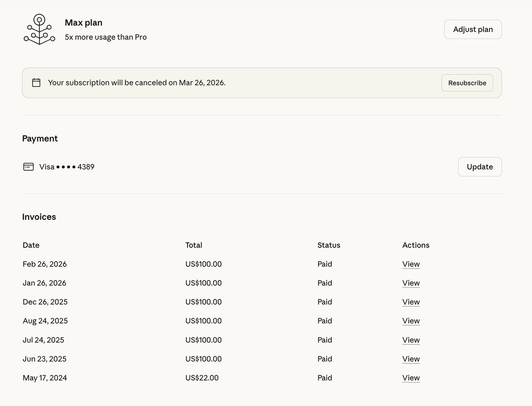
Task: Update the Visa payment method
Action: pyautogui.click(x=480, y=167)
